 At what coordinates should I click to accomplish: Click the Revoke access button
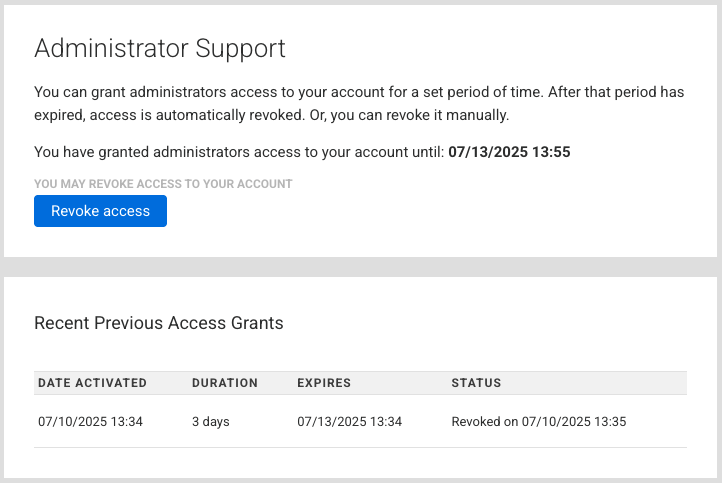point(100,211)
